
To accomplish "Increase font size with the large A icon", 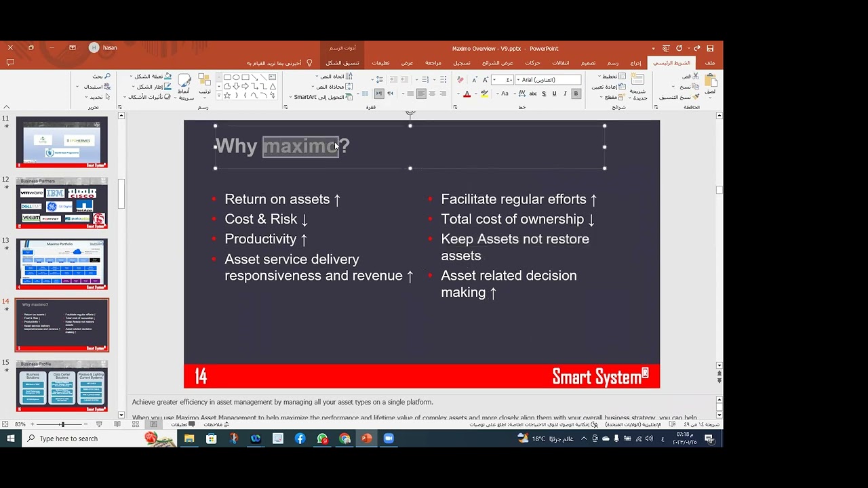I will (486, 80).
